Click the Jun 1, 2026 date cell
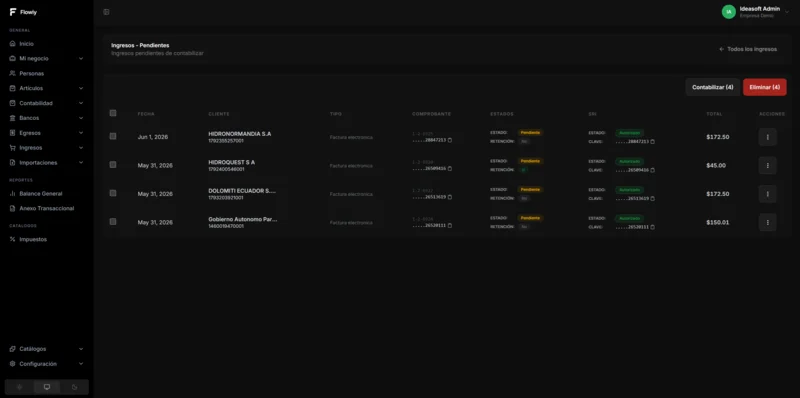 point(153,137)
